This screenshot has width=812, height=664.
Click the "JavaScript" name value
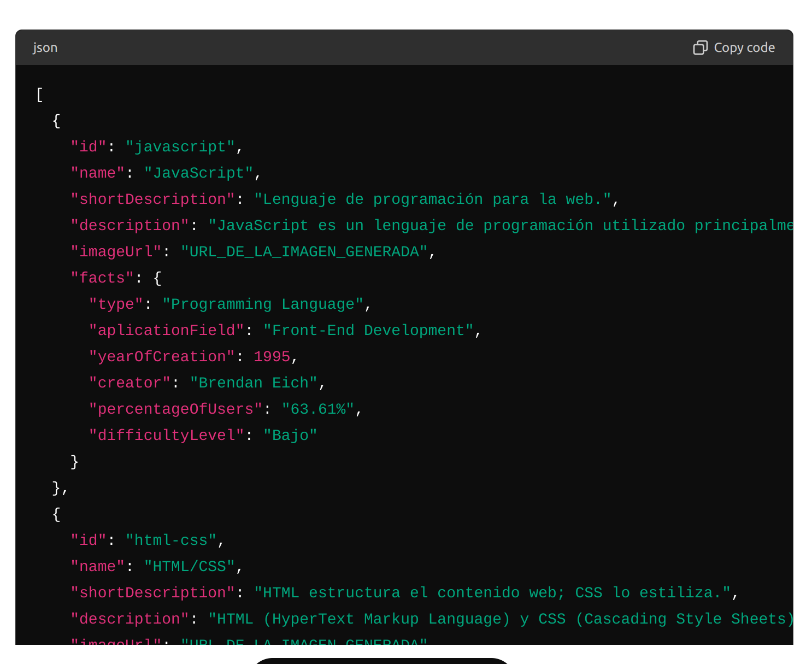pyautogui.click(x=199, y=173)
